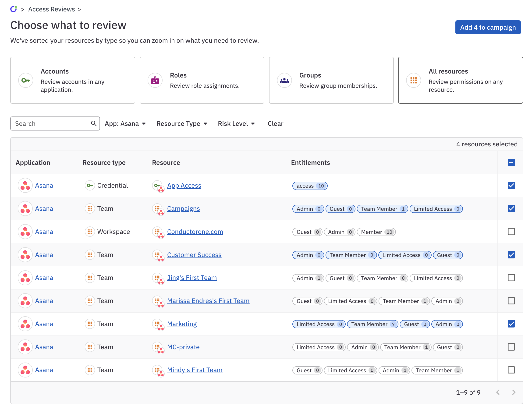Check the MC-private row checkbox
The width and height of the screenshot is (532, 409).
(511, 347)
